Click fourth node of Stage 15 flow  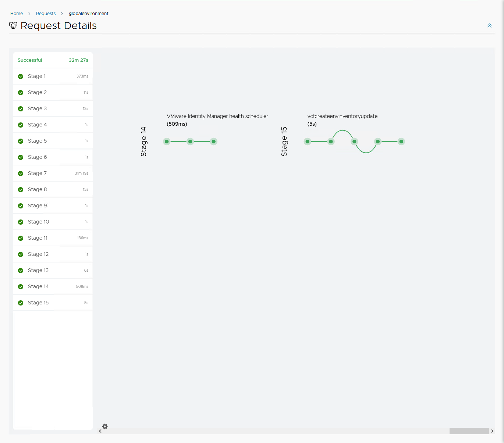(378, 142)
